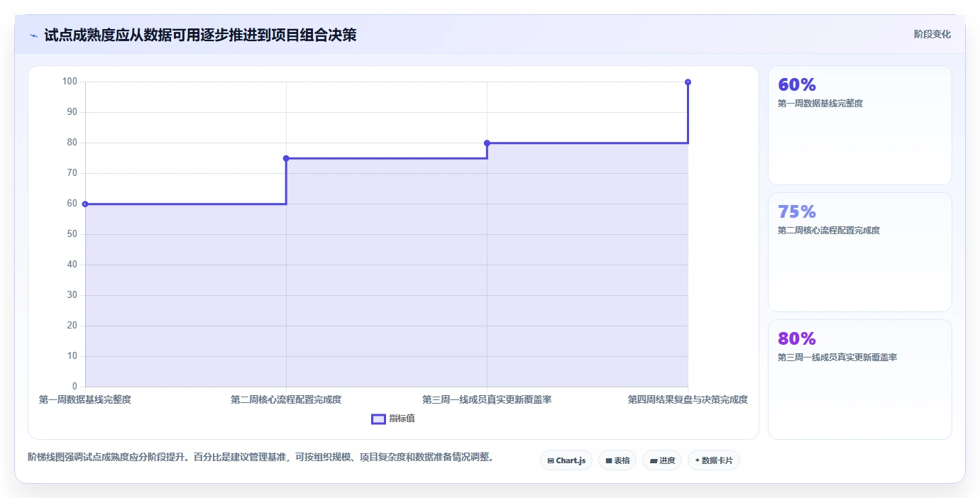Screen dimensions: 980x498
Task: Click the y-axis value 100
Action: tap(70, 82)
